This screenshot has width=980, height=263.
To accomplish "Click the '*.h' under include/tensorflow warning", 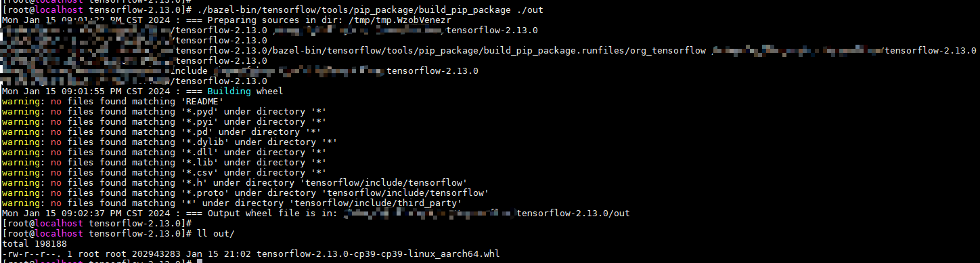I will (234, 183).
